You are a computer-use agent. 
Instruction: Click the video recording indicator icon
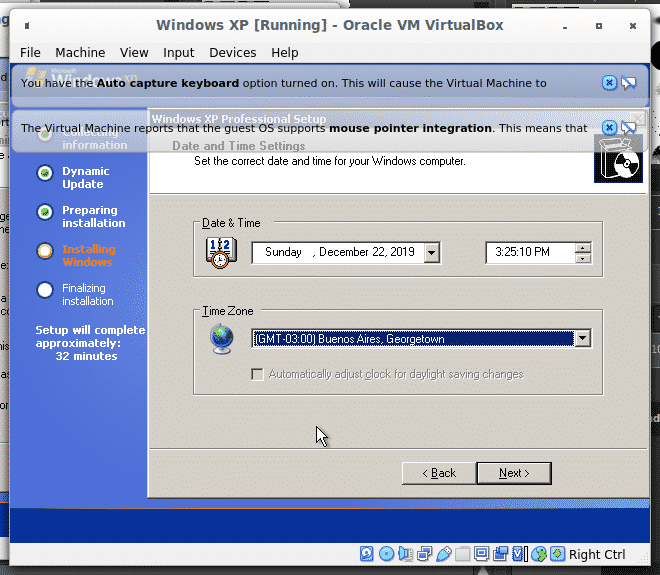tap(500, 554)
